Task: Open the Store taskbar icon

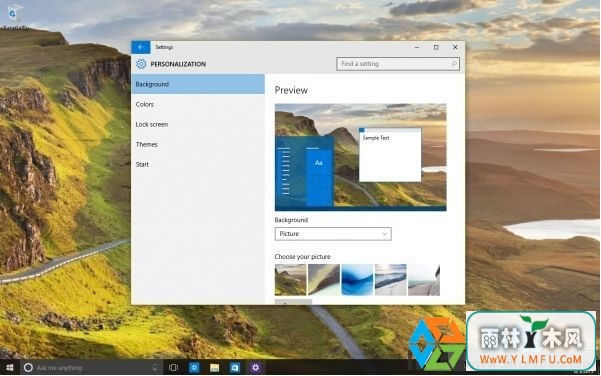Action: coord(235,368)
